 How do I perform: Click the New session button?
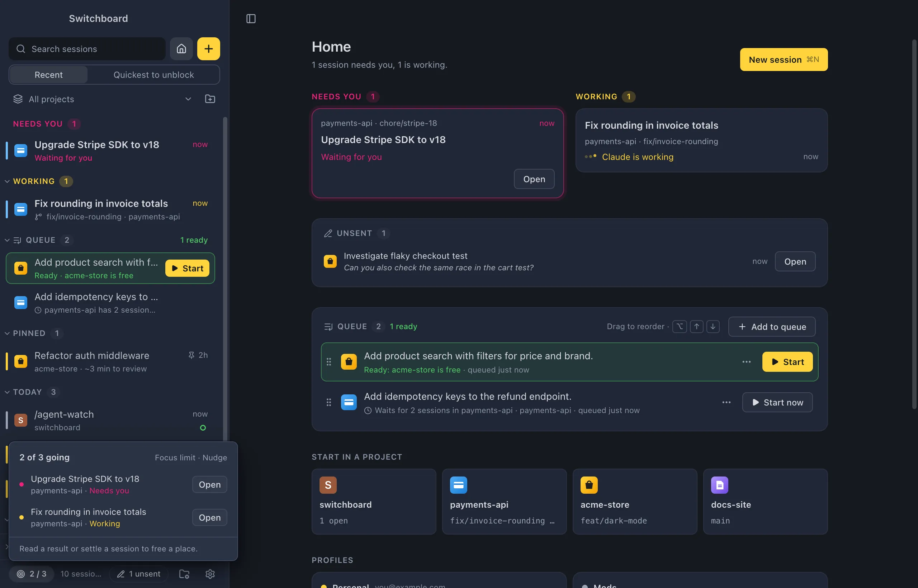click(x=784, y=60)
